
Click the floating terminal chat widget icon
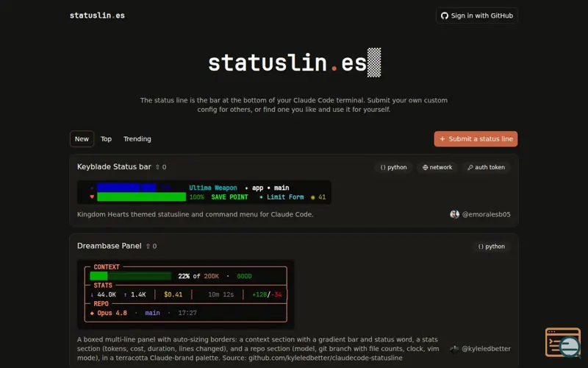coord(563,342)
